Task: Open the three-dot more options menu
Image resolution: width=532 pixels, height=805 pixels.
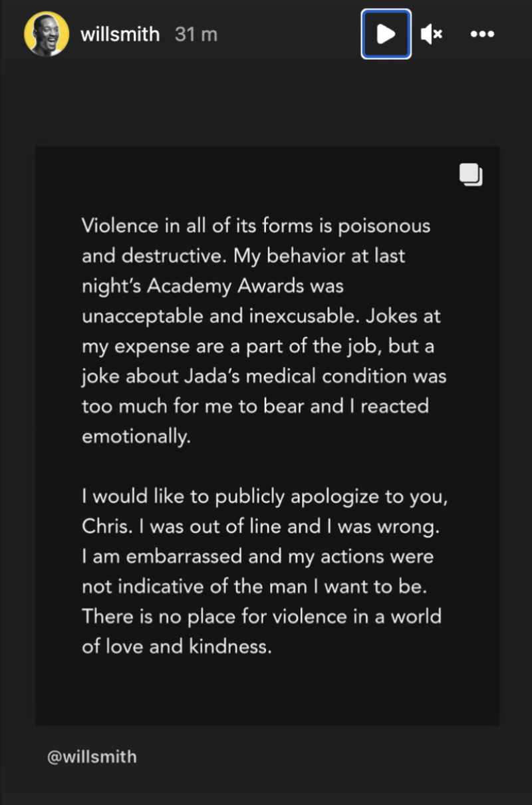Action: coord(482,34)
